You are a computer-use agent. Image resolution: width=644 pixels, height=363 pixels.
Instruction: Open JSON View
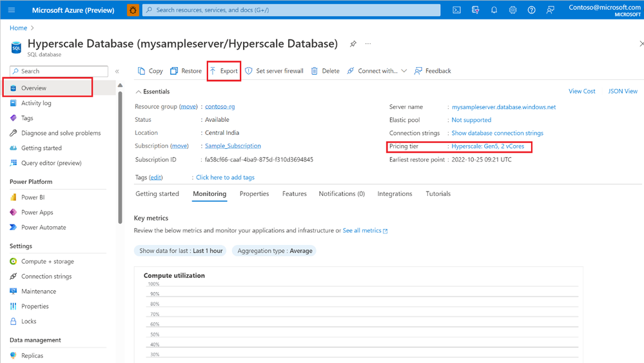point(623,91)
